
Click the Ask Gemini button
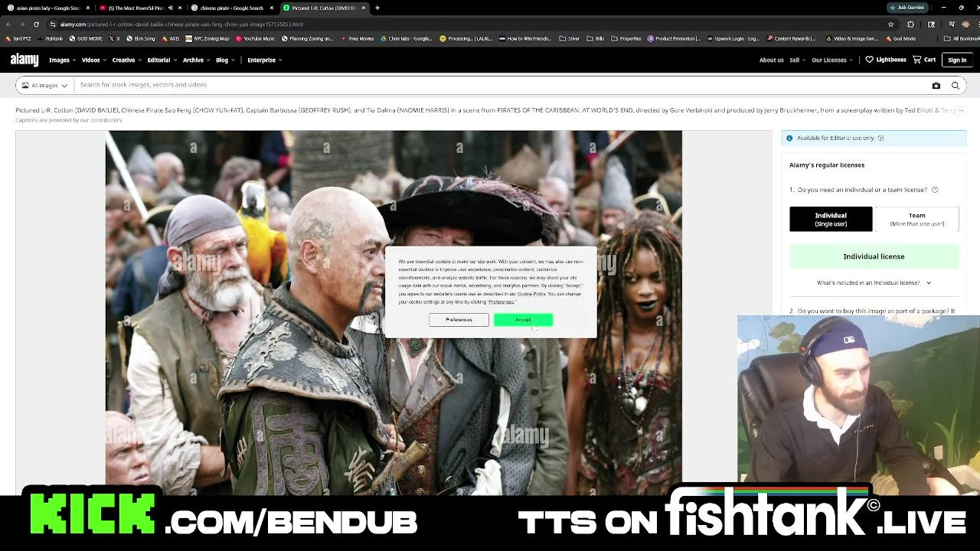(x=906, y=8)
